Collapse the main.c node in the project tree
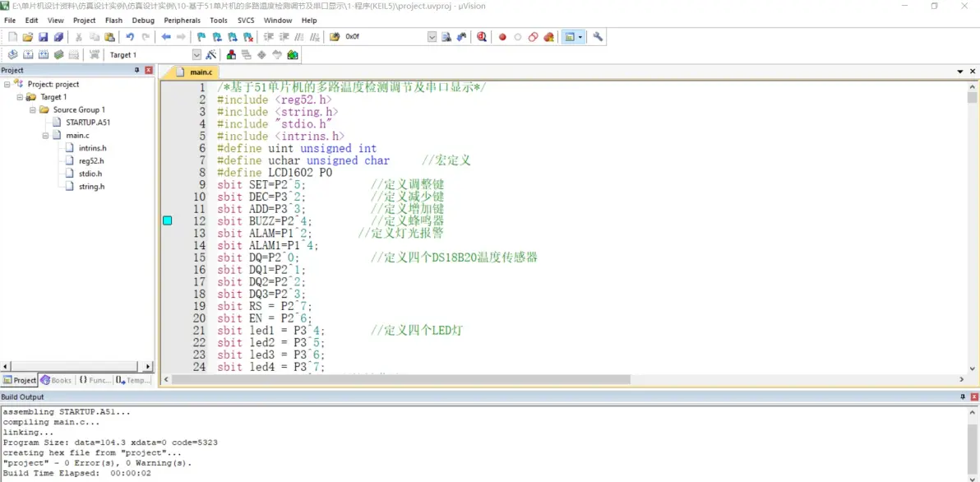Screen dimensions: 980x482 (46, 135)
